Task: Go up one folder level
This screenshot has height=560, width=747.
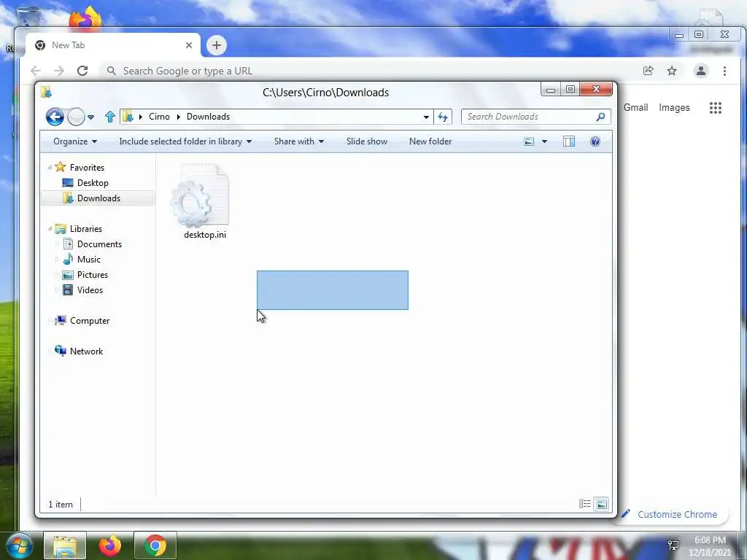Action: (x=110, y=117)
